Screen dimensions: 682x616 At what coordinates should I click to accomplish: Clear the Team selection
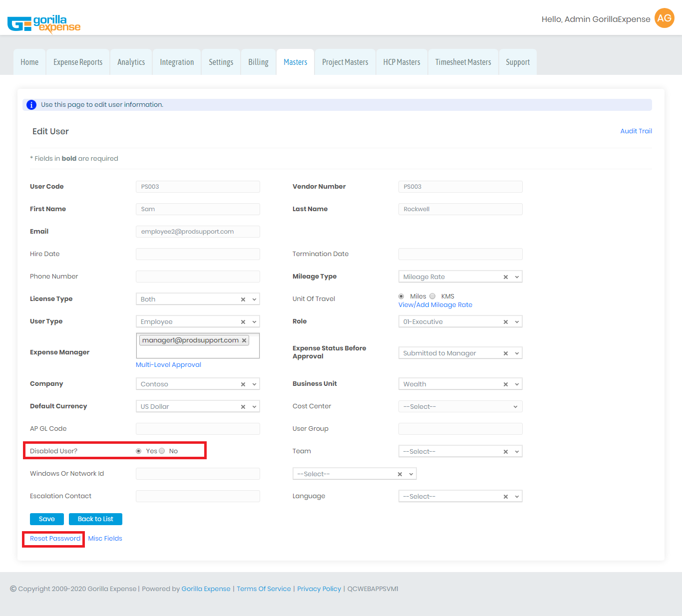(x=505, y=452)
